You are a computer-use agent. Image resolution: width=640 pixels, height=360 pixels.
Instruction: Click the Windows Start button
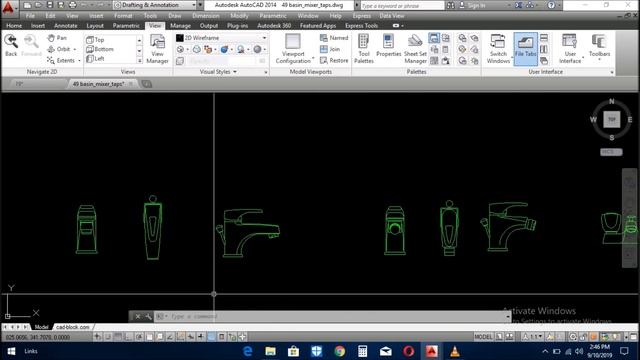point(11,351)
